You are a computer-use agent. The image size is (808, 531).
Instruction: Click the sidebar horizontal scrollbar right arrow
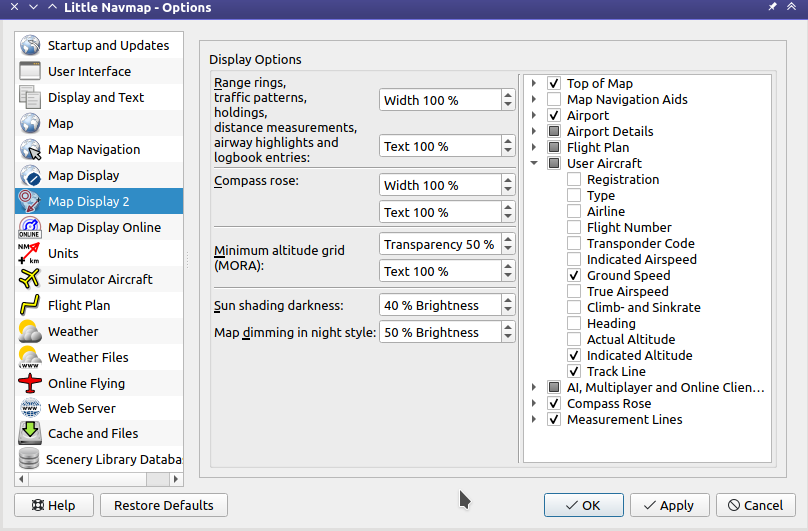pyautogui.click(x=176, y=479)
